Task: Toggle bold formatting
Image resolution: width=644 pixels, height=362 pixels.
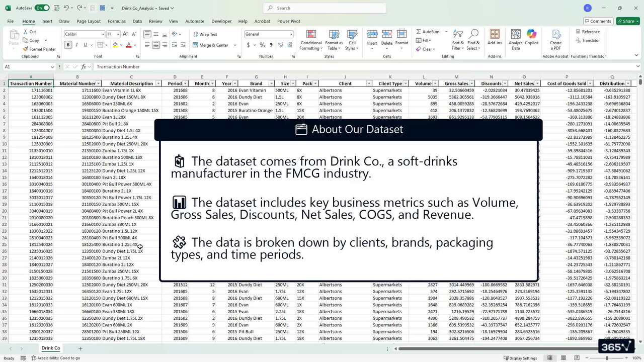Action: coord(68,45)
